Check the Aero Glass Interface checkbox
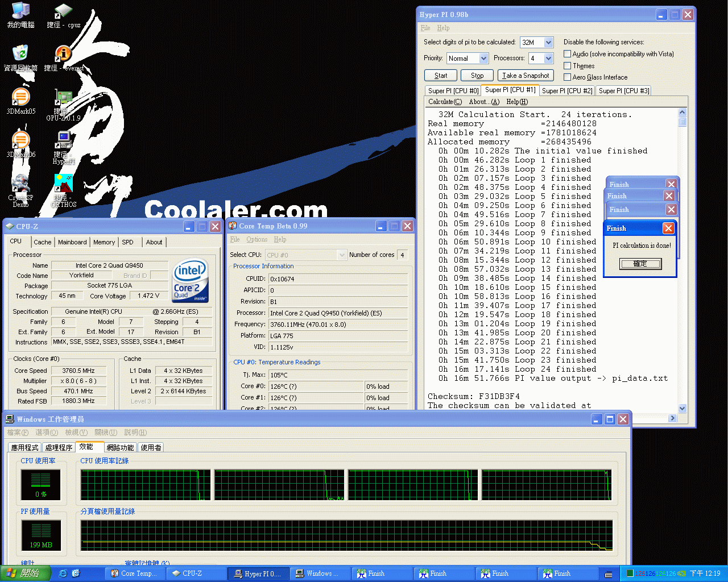 (567, 77)
